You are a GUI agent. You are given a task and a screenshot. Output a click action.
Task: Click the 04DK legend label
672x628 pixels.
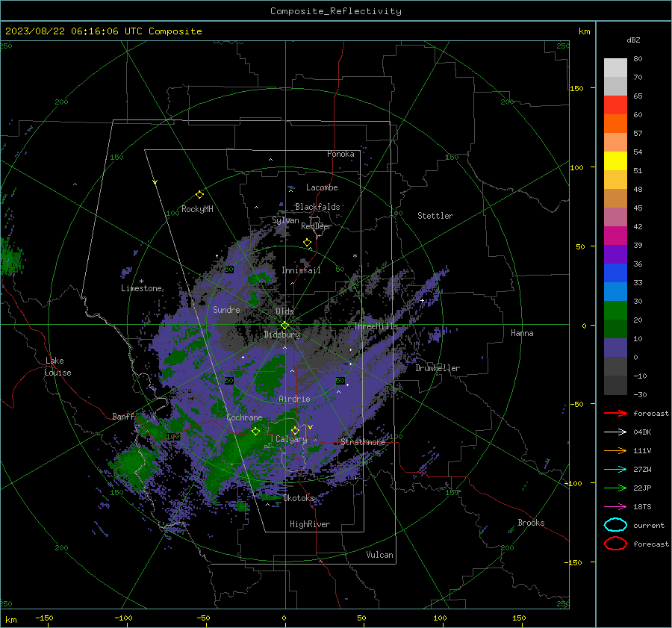[642, 432]
